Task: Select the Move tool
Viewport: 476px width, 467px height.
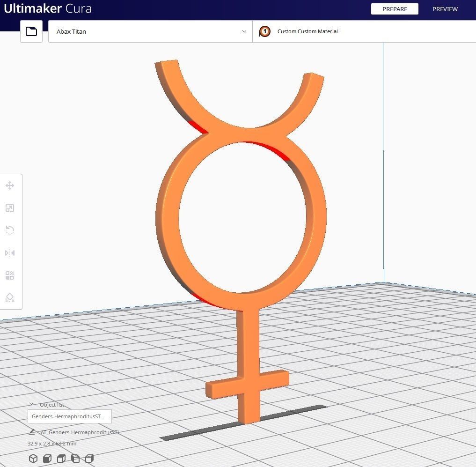Action: (x=10, y=185)
